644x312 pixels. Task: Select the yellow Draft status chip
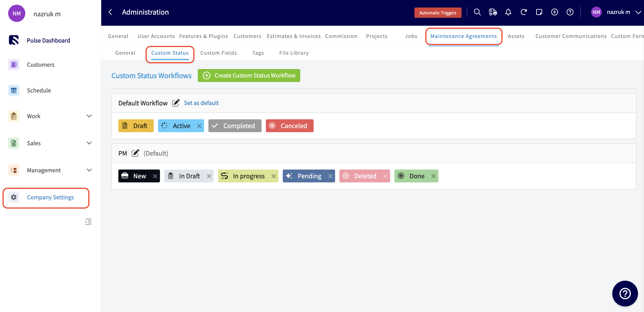point(136,126)
